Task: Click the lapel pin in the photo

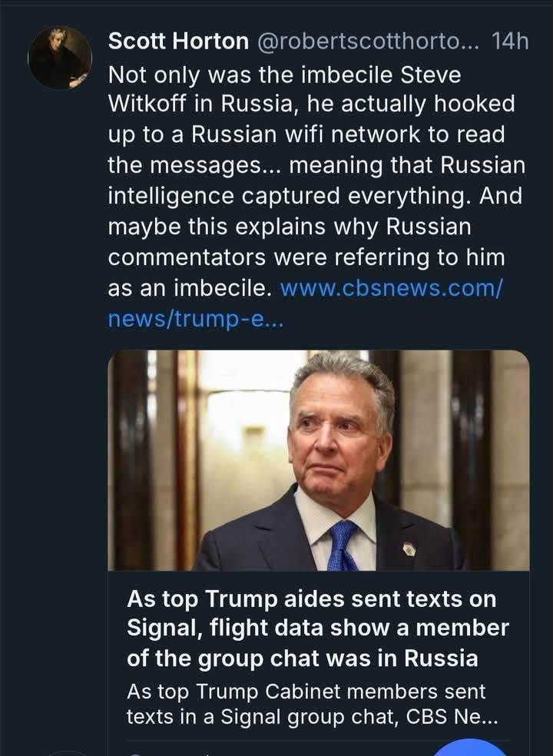Action: pos(409,549)
